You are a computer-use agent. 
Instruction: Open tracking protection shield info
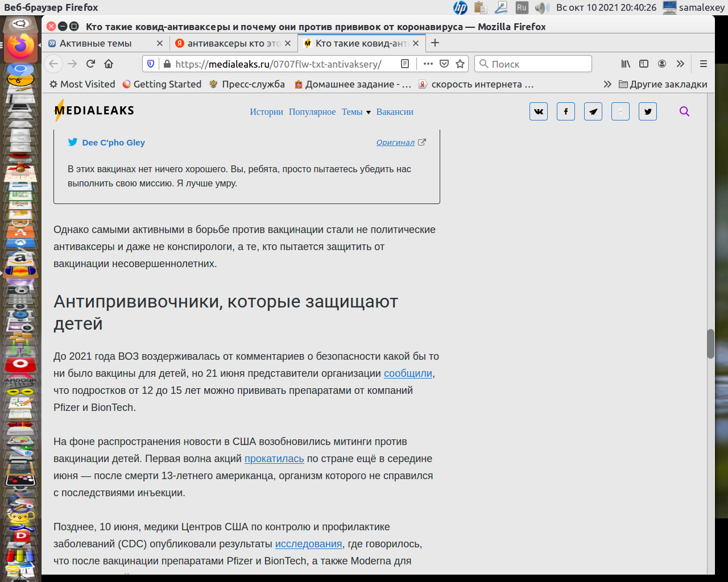[151, 64]
